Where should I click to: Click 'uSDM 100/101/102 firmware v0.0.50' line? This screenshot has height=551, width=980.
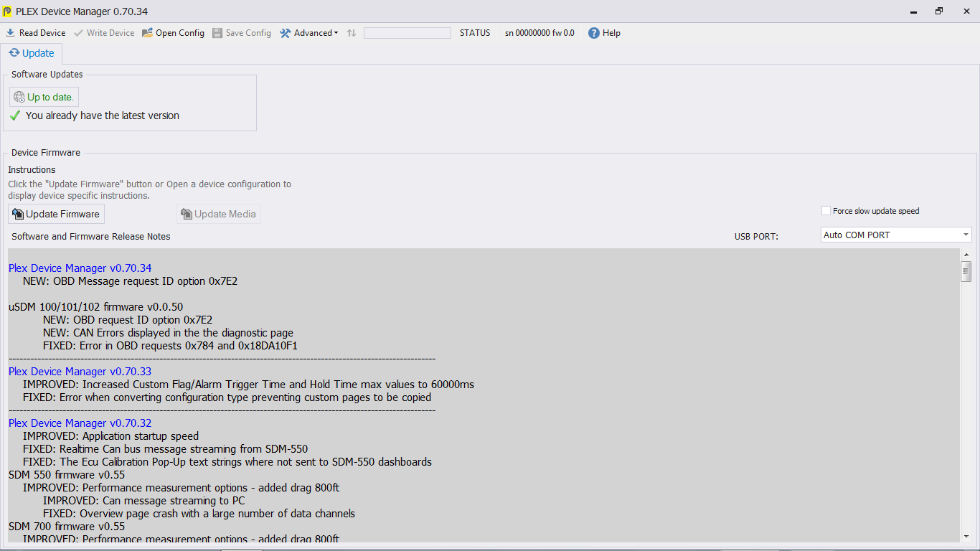95,307
